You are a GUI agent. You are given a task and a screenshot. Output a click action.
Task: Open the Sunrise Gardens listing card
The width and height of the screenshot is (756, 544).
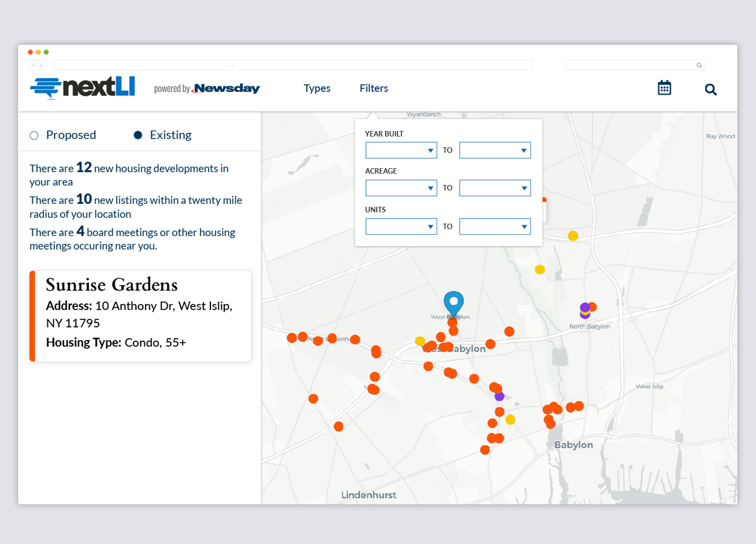tap(140, 316)
